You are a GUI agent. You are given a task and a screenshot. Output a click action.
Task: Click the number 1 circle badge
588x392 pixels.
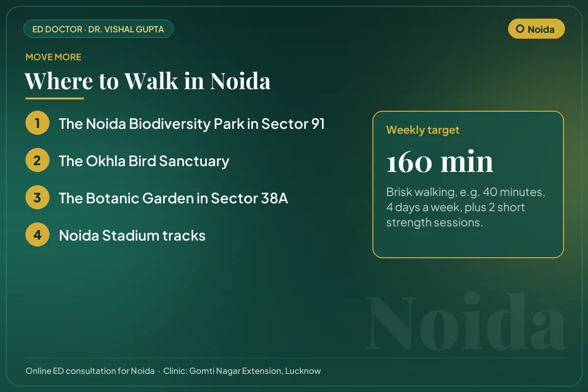pyautogui.click(x=37, y=123)
